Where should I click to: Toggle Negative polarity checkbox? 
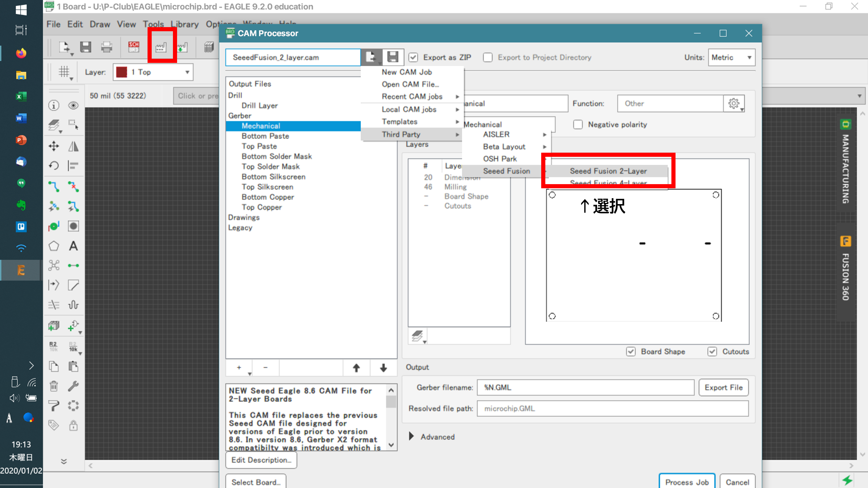pyautogui.click(x=578, y=125)
